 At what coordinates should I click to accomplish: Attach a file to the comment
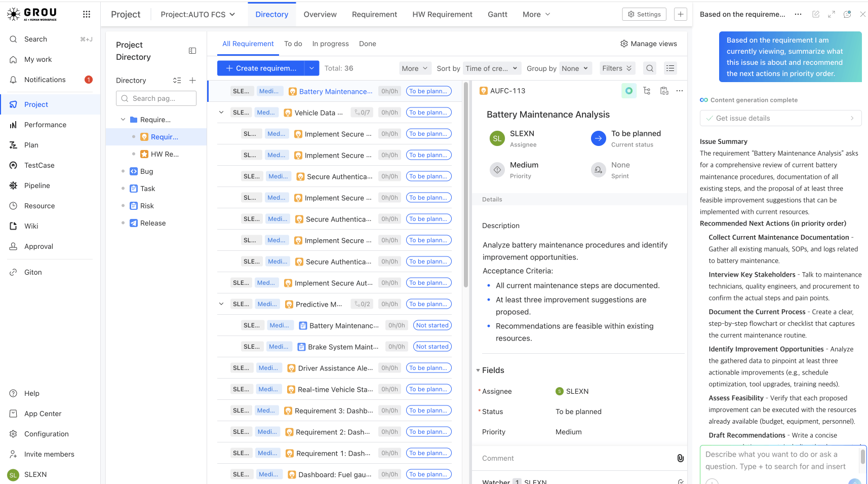click(x=680, y=458)
